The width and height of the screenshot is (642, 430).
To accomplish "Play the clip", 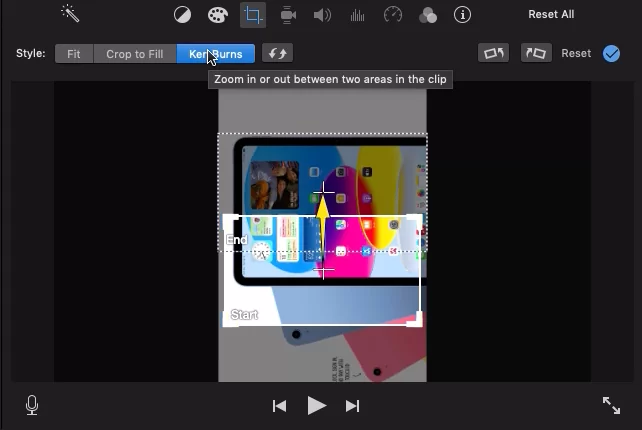I will click(x=316, y=406).
